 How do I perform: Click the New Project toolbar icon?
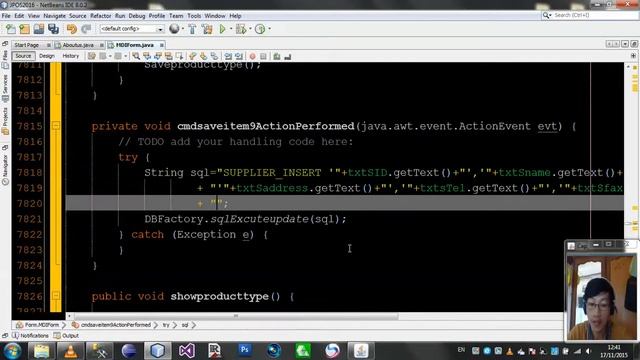click(x=24, y=29)
